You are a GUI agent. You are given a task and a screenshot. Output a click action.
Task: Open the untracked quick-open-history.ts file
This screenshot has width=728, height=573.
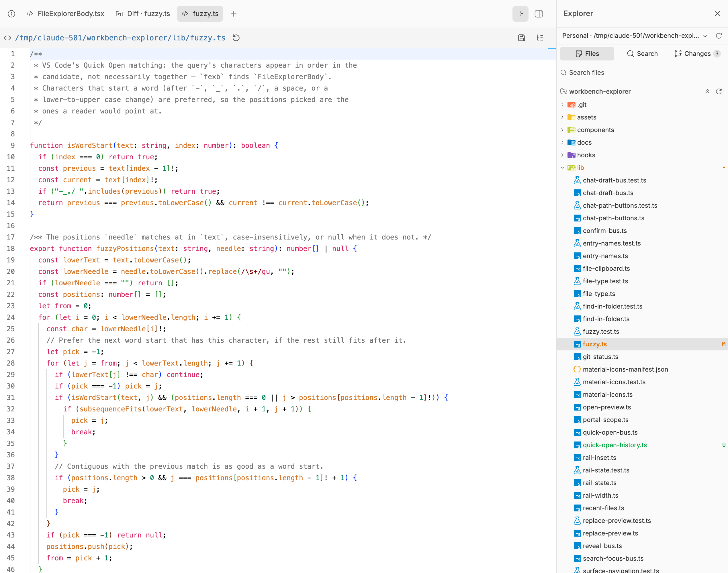(x=642, y=445)
